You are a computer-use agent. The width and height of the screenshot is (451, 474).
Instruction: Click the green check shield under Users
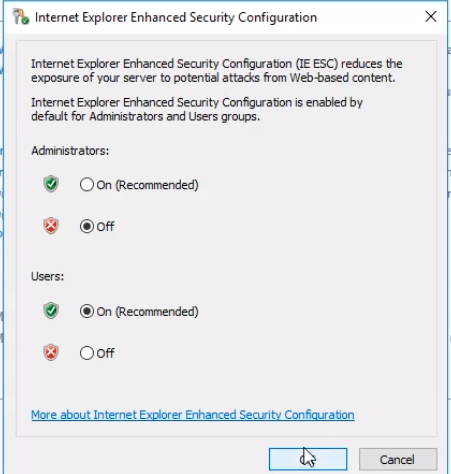pyautogui.click(x=51, y=311)
